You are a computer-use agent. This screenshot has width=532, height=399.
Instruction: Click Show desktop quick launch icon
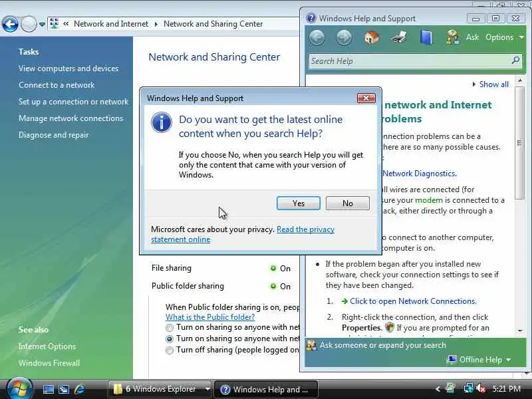48,389
